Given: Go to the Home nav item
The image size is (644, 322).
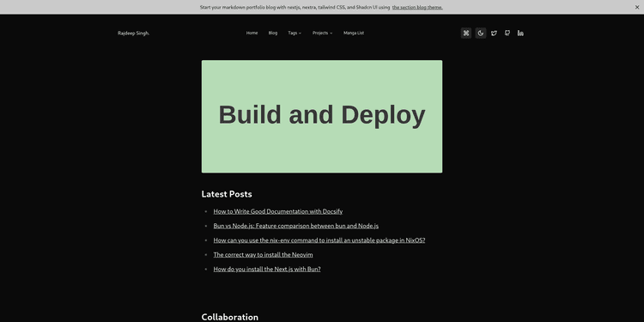Looking at the screenshot, I should point(252,33).
